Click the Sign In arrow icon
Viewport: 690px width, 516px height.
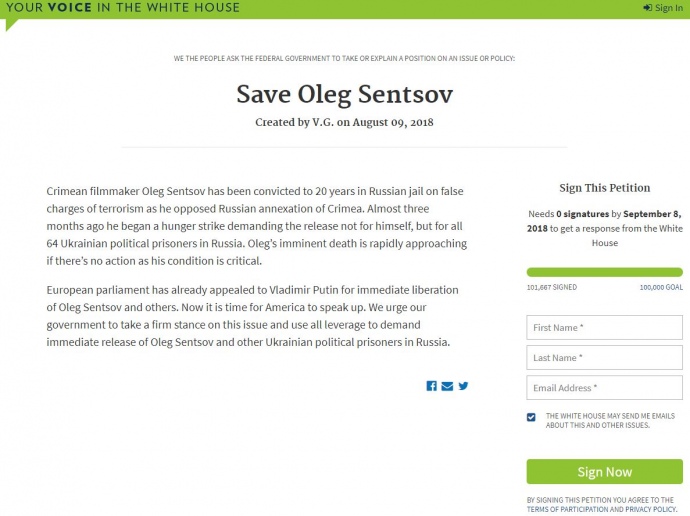648,8
